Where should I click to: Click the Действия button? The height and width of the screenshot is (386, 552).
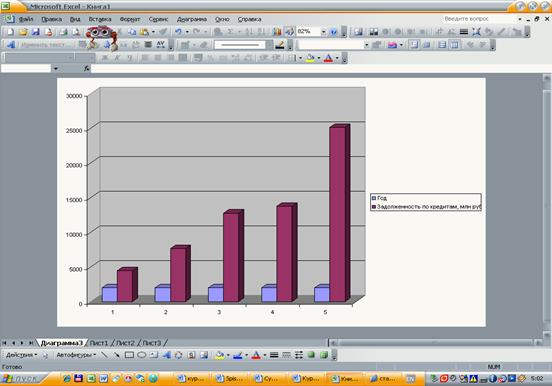point(21,355)
